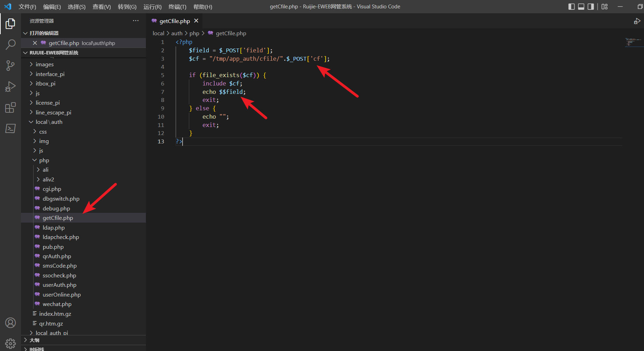Open the Search view in the Activity Bar
The image size is (644, 351).
tap(10, 45)
